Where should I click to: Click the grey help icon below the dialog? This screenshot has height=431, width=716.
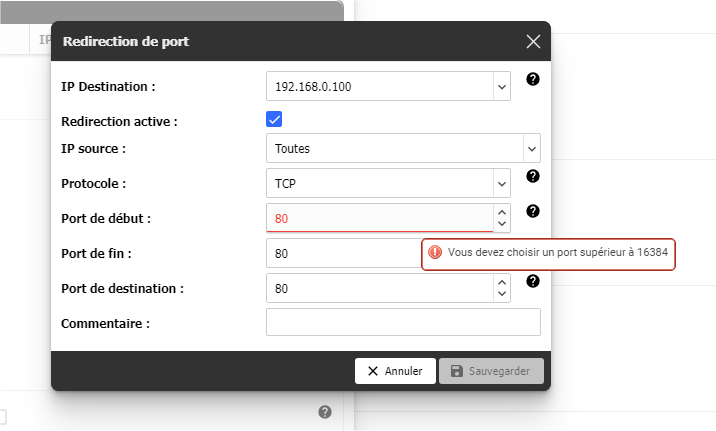[x=325, y=412]
